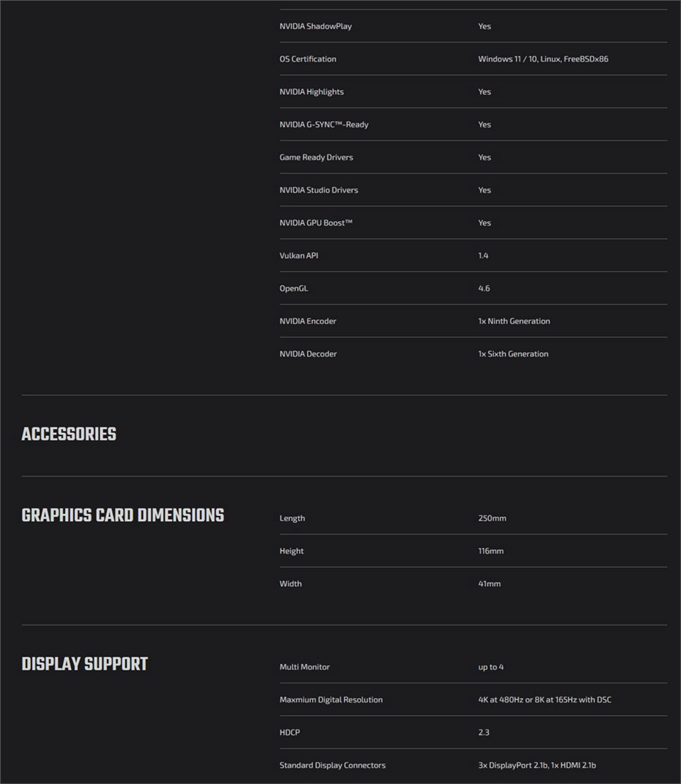Click the OpenGL spec label
Image resolution: width=681 pixels, height=784 pixels.
(294, 289)
